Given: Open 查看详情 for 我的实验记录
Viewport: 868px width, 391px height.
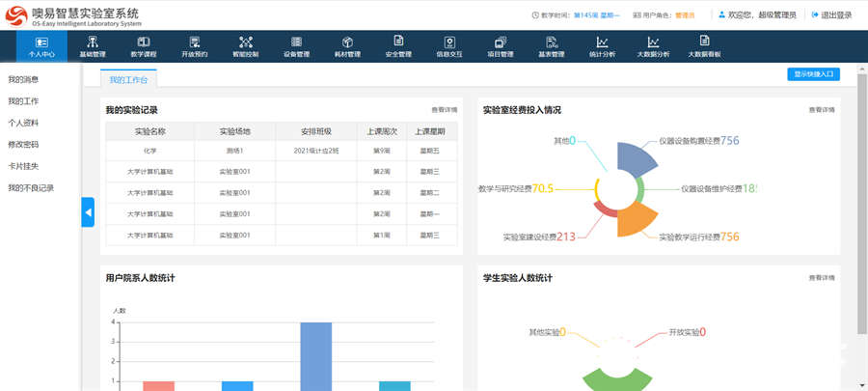Looking at the screenshot, I should click(x=444, y=111).
